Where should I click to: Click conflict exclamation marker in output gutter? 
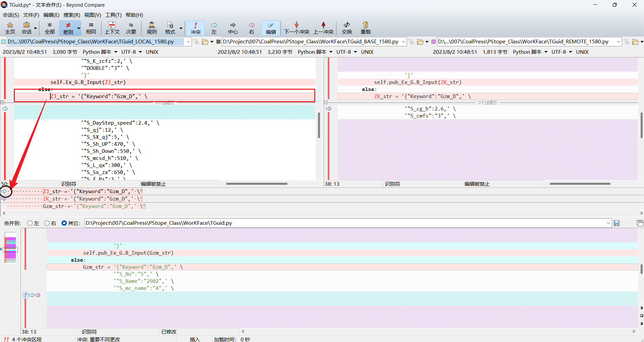[x=26, y=295]
